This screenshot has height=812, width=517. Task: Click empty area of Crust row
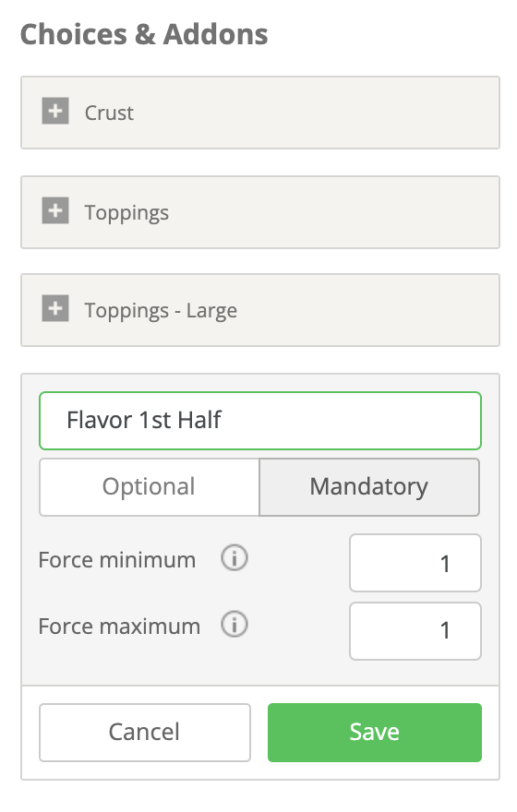[316, 113]
